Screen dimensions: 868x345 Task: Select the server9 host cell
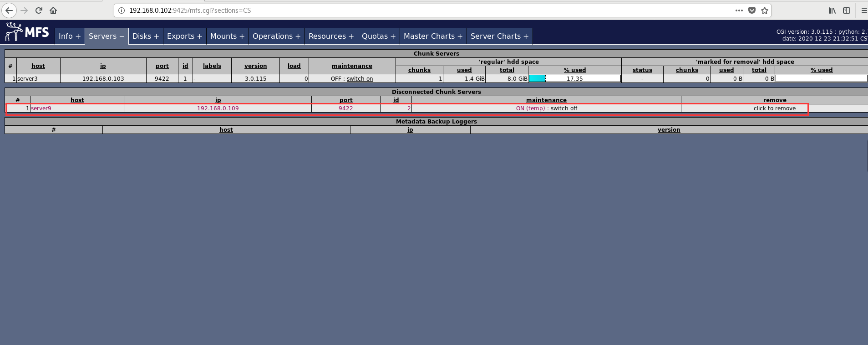pos(77,108)
